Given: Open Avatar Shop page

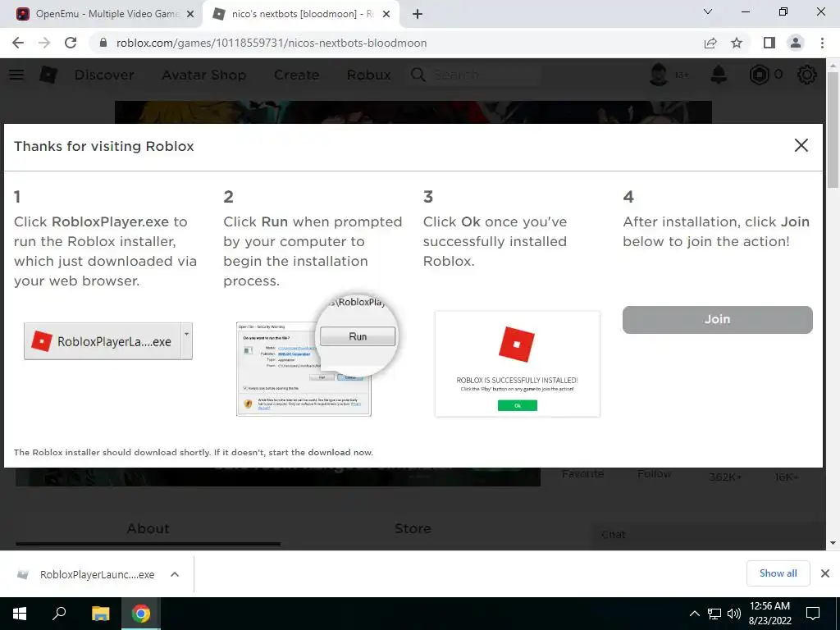Looking at the screenshot, I should [204, 75].
